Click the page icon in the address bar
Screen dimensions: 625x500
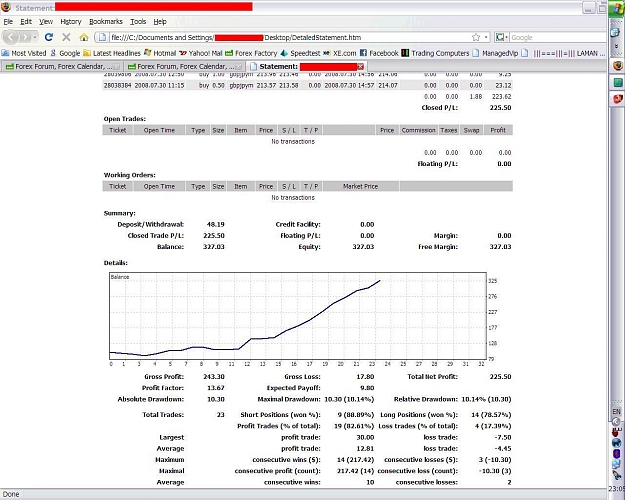pyautogui.click(x=102, y=37)
